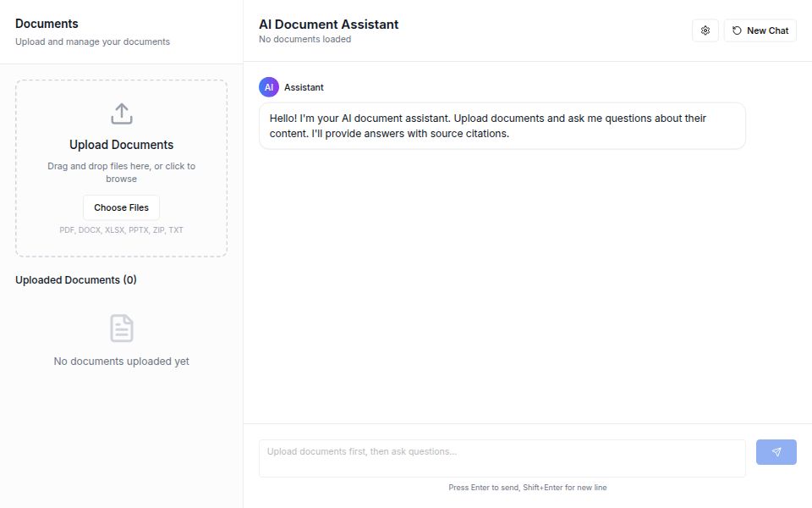
Task: Click the AI assistant avatar icon
Action: pyautogui.click(x=267, y=86)
